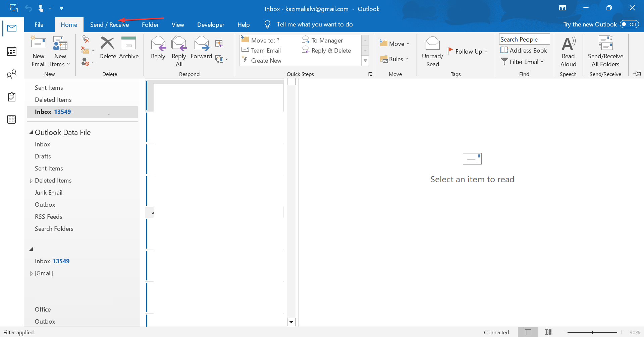Open Ribbon Display Options

[562, 8]
